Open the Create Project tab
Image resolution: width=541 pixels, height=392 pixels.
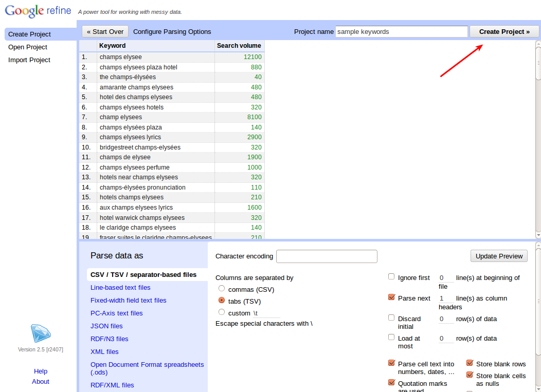[40, 34]
